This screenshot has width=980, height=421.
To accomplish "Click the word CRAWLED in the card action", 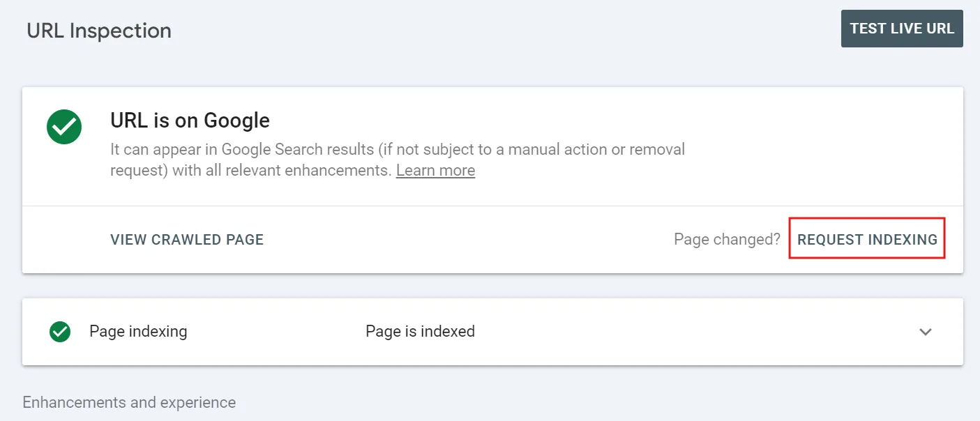I will [187, 240].
